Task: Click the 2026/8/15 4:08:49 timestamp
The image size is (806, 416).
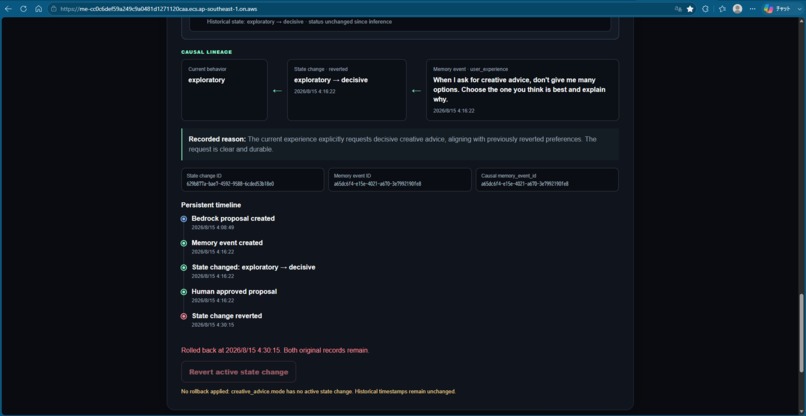Action: (x=213, y=227)
